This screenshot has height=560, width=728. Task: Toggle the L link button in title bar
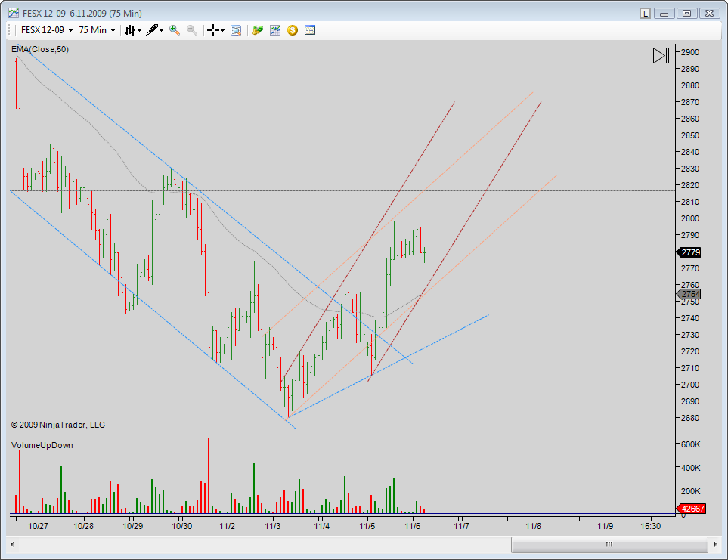pos(645,13)
